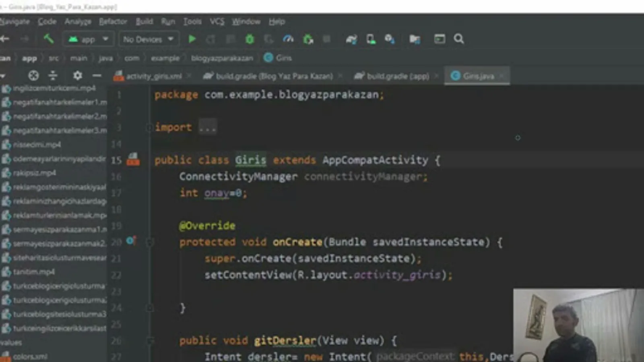Click the Make Project hammer icon
This screenshot has height=362, width=644.
(x=49, y=39)
